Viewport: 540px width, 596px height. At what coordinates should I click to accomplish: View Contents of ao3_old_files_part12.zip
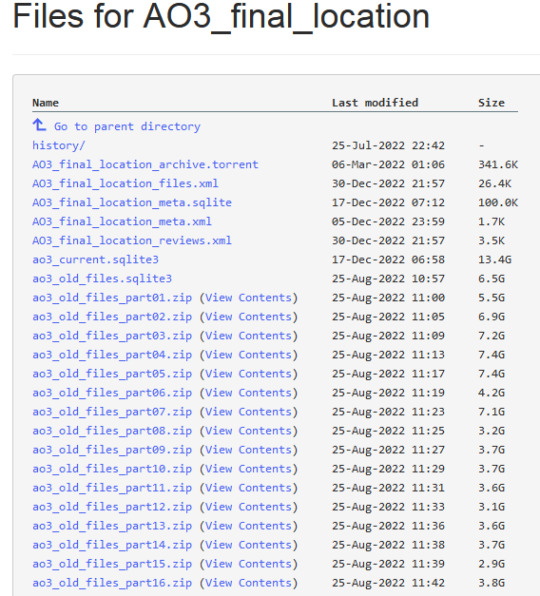click(249, 507)
